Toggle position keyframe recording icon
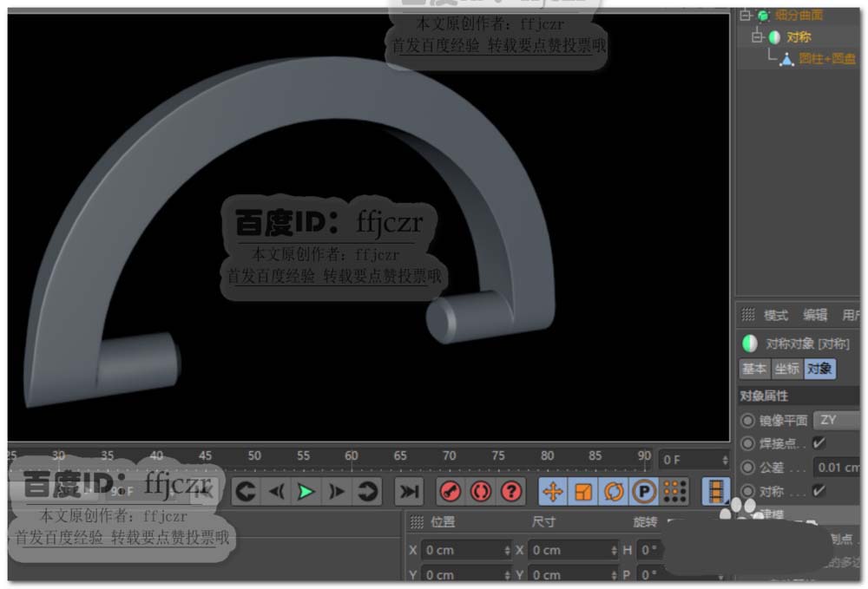868x589 pixels. click(x=552, y=491)
